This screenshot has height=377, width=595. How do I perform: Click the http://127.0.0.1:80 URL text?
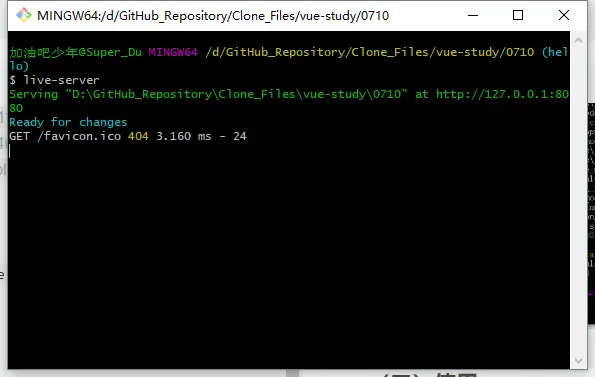point(502,94)
